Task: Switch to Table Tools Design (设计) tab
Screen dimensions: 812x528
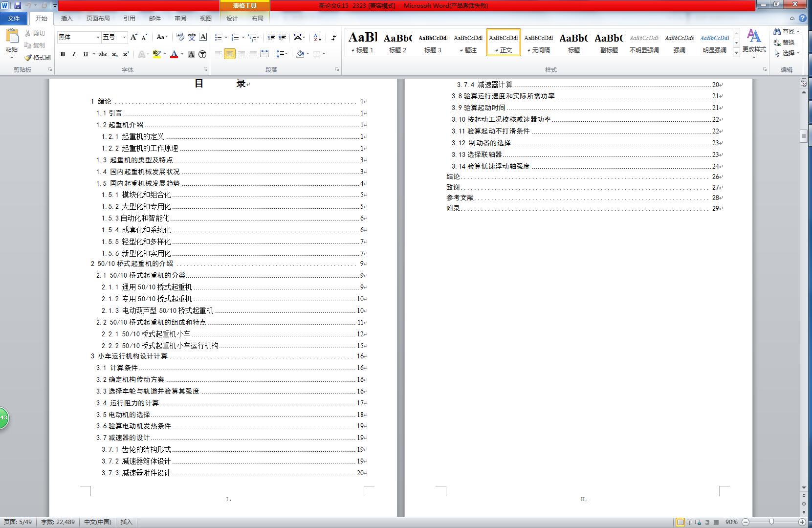Action: coord(232,18)
